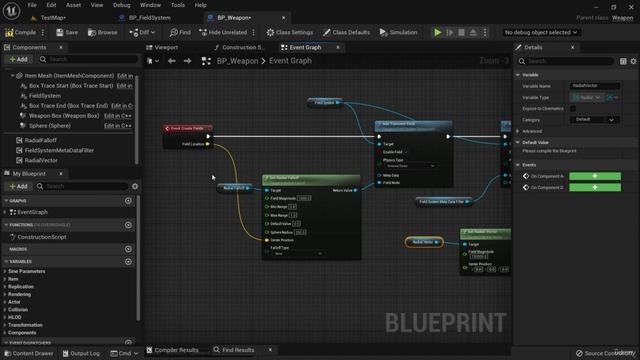Select the RadialVector component
640x360 pixels.
click(x=41, y=160)
